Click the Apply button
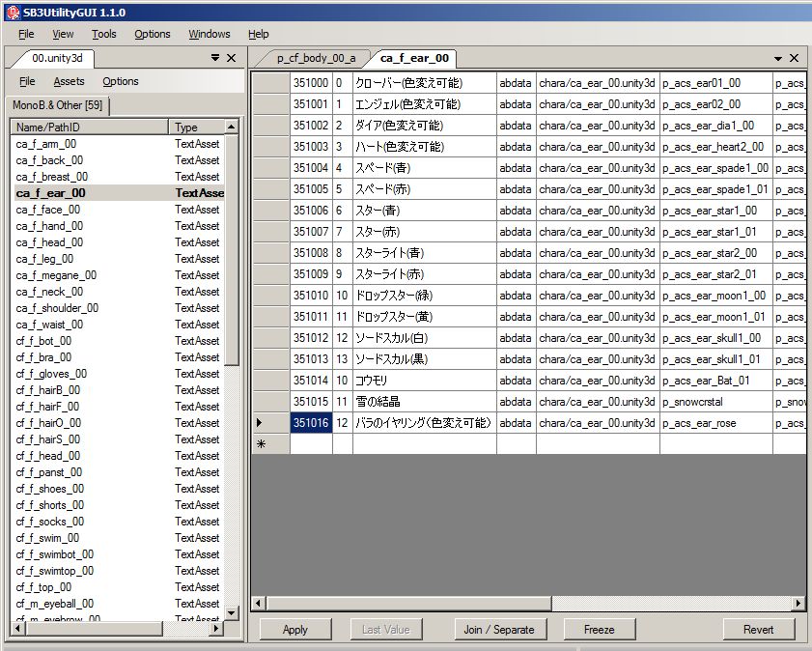This screenshot has height=651, width=812. click(295, 630)
